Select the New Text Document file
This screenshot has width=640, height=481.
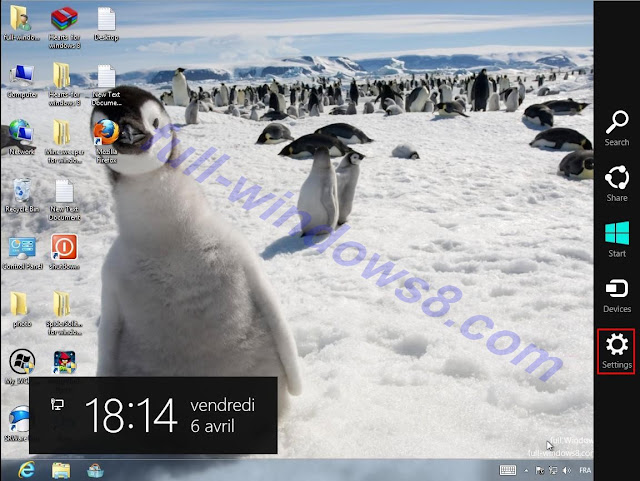(64, 200)
